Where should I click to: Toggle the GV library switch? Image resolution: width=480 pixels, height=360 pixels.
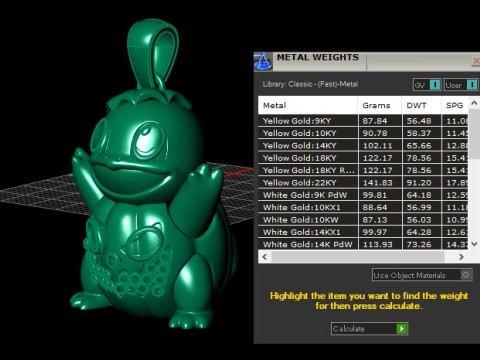[x=427, y=85]
